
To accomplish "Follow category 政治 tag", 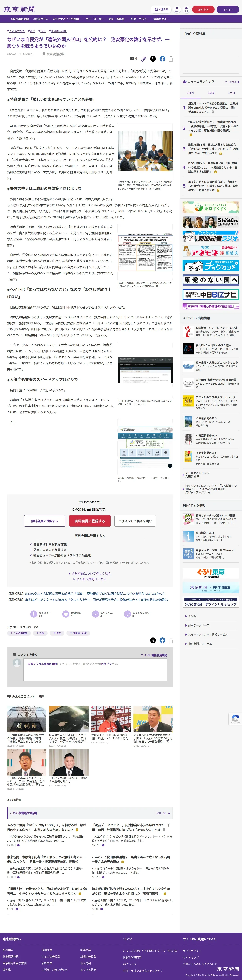I will coord(40,633).
